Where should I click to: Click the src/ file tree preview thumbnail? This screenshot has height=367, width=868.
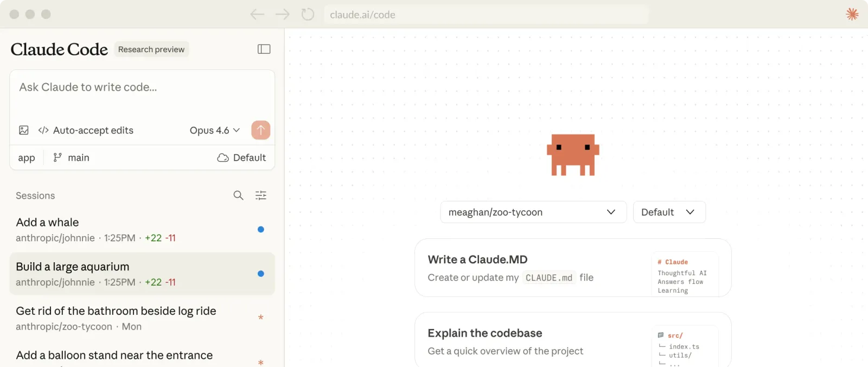click(685, 346)
